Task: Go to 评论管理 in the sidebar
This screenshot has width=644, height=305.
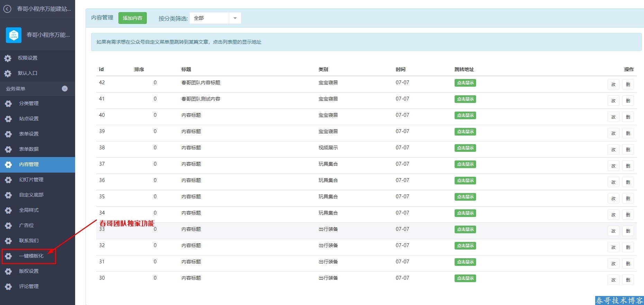Action: click(29, 286)
